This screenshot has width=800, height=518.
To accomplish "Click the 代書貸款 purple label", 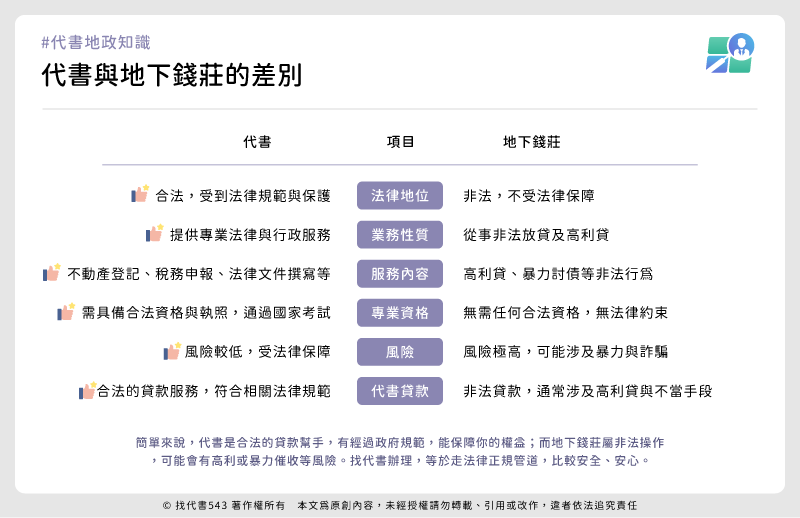I will coord(400,391).
